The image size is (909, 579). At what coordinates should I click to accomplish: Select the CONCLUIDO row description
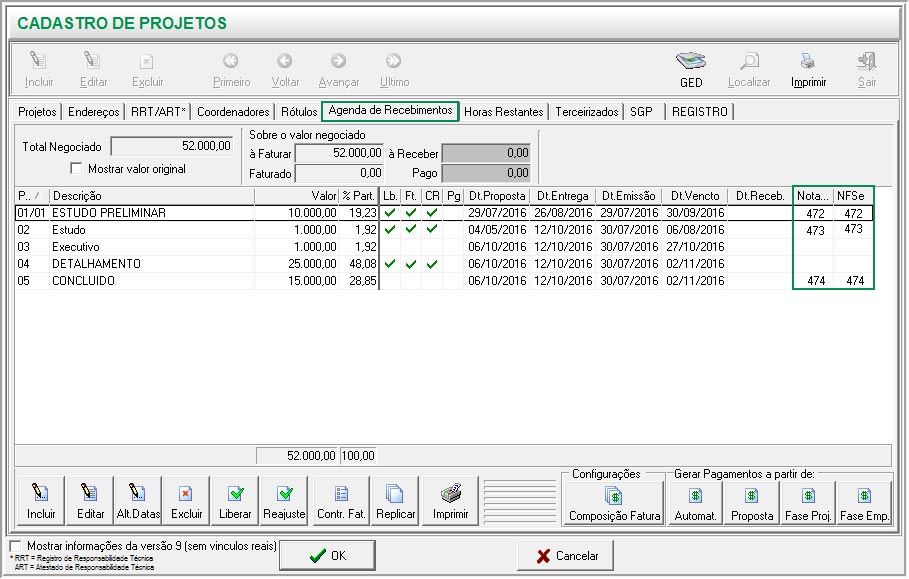83,281
